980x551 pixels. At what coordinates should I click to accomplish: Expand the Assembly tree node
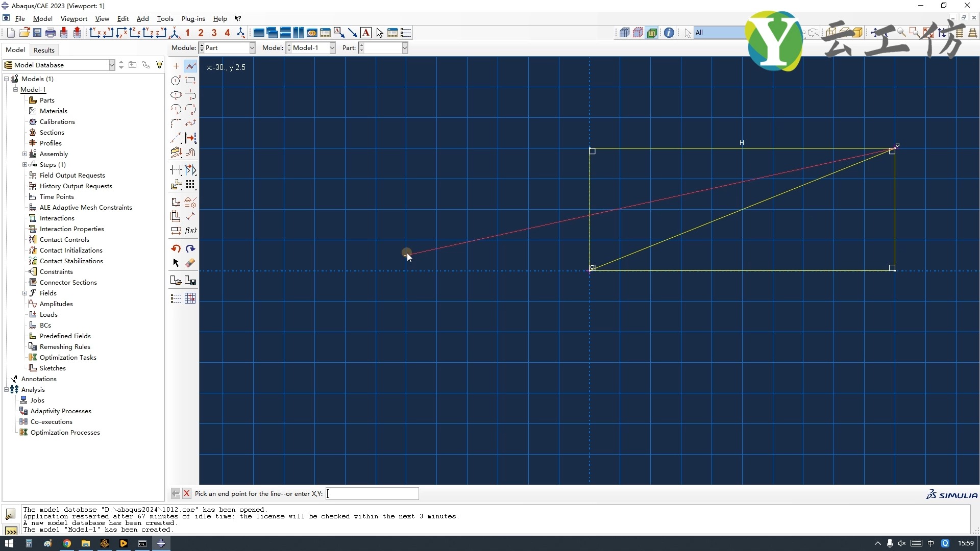pos(24,154)
